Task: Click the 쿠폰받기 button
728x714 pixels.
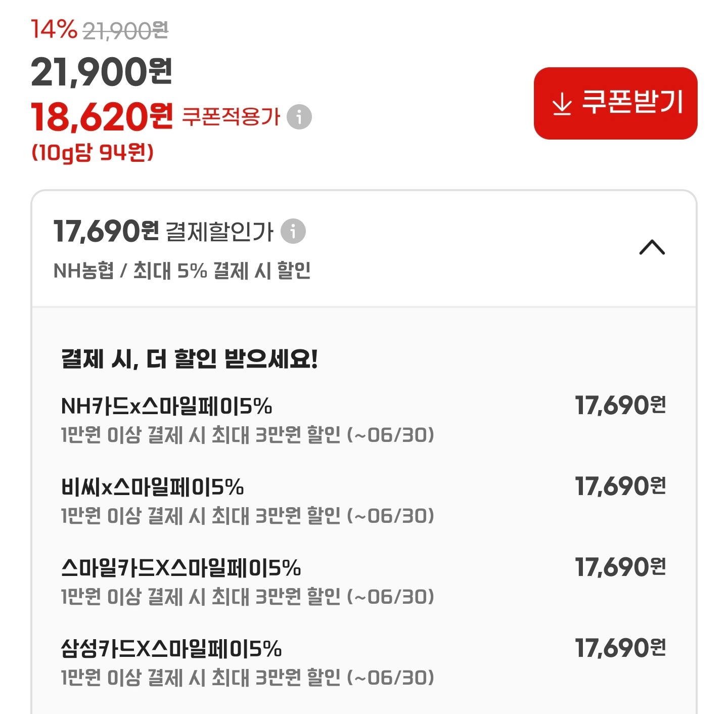Action: [x=616, y=103]
